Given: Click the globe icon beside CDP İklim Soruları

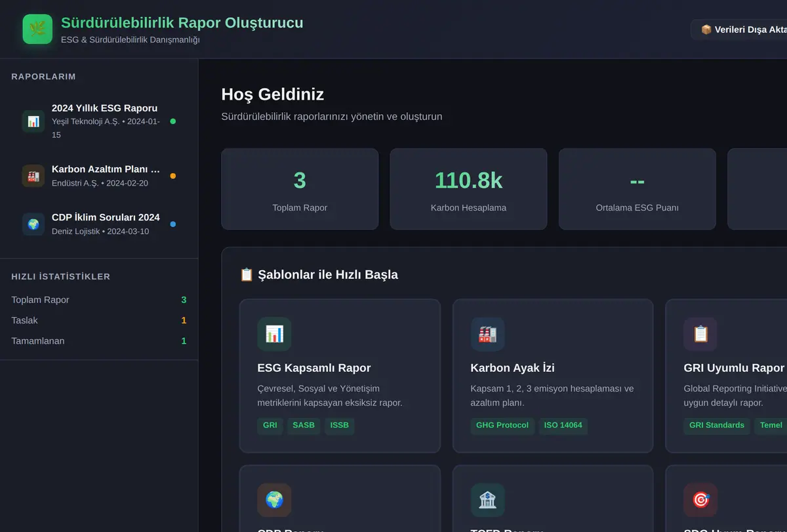Looking at the screenshot, I should coord(33,224).
